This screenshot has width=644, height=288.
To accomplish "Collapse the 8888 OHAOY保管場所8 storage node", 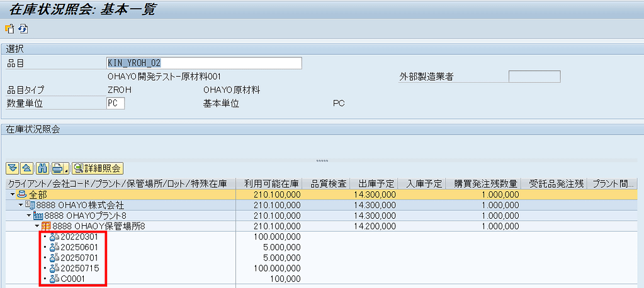I will click(x=37, y=226).
